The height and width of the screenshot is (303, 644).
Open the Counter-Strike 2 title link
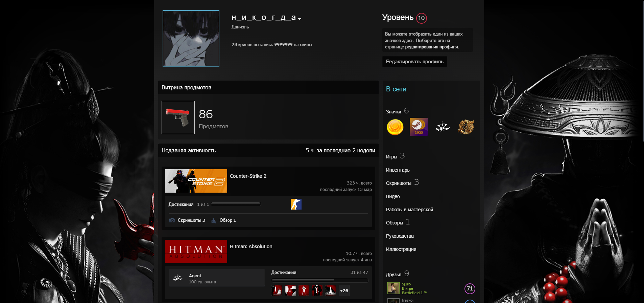tap(248, 176)
